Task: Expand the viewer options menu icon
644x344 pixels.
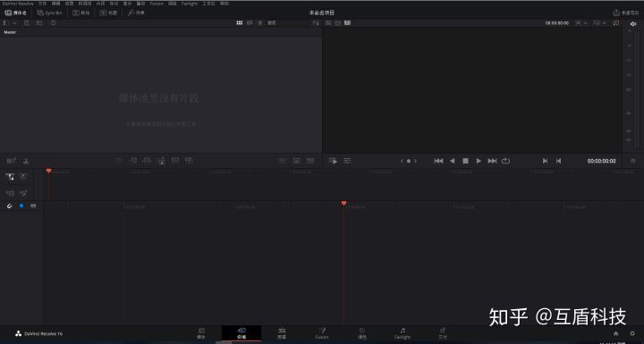Action: [633, 161]
